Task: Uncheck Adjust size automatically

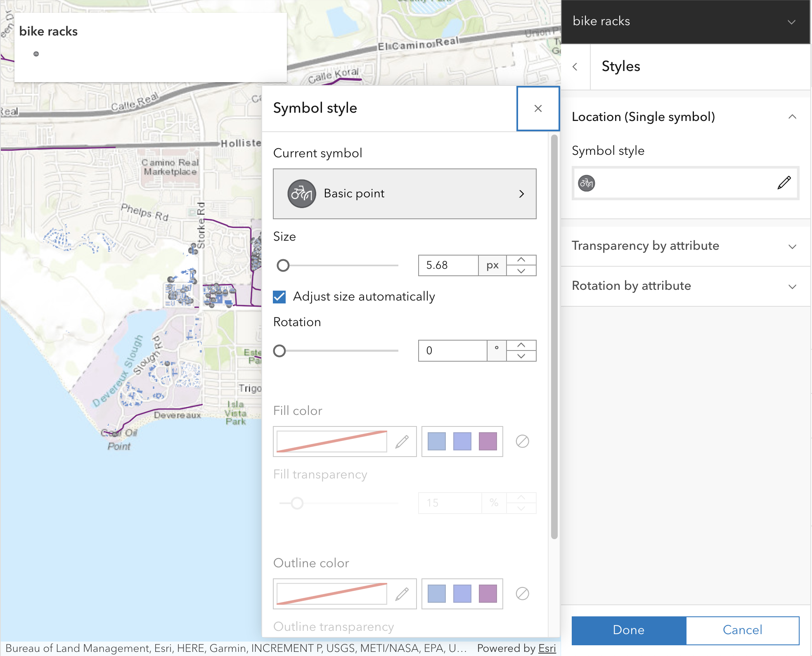Action: (x=279, y=297)
